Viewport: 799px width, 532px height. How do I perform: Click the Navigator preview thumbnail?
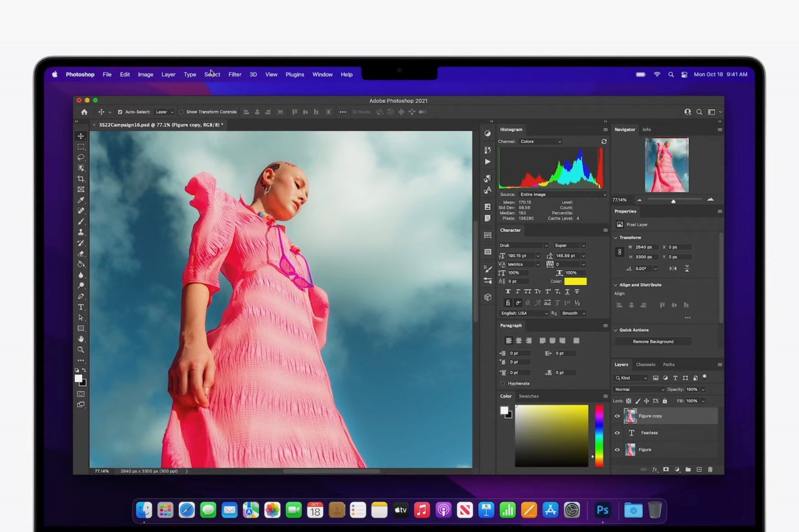[666, 165]
